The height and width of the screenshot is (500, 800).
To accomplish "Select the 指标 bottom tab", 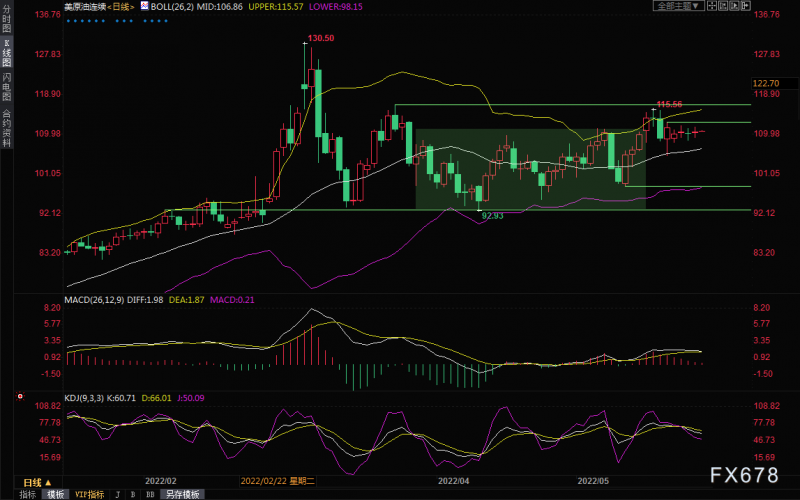I will point(28,494).
